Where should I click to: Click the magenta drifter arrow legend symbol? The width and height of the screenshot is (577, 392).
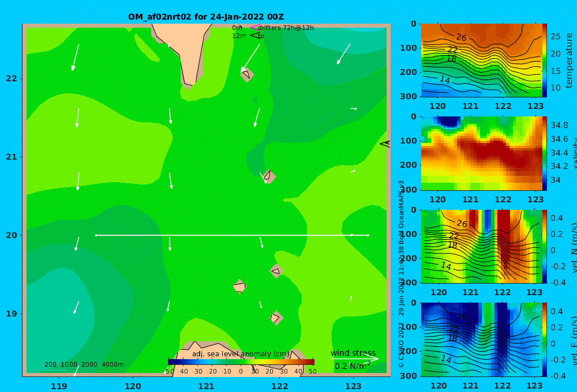(x=255, y=27)
